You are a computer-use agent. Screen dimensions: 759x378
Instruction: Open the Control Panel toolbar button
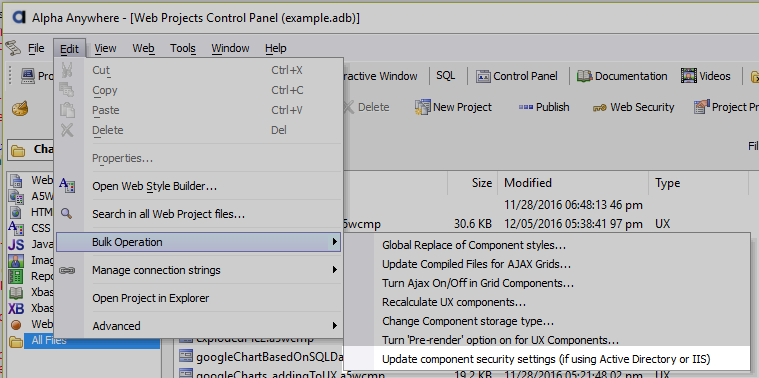(517, 76)
